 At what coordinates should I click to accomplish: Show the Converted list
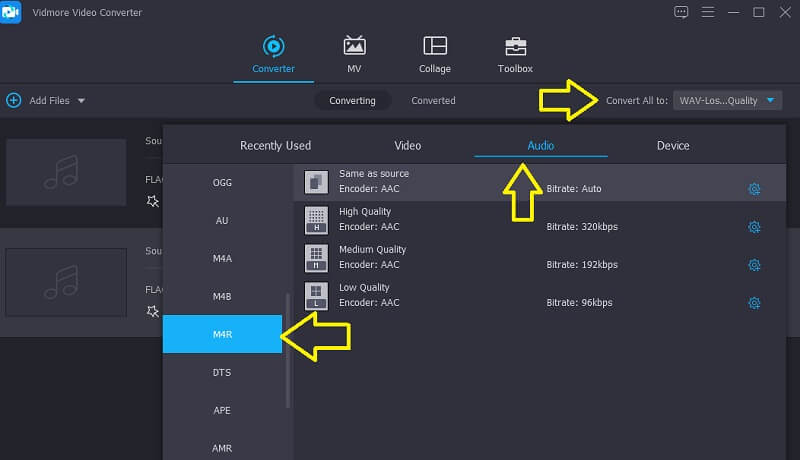433,100
